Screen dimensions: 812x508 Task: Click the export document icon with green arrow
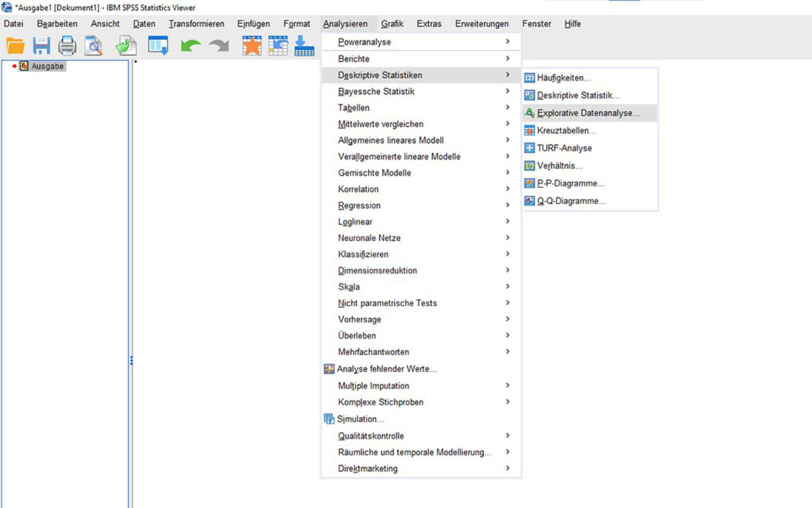pos(126,46)
